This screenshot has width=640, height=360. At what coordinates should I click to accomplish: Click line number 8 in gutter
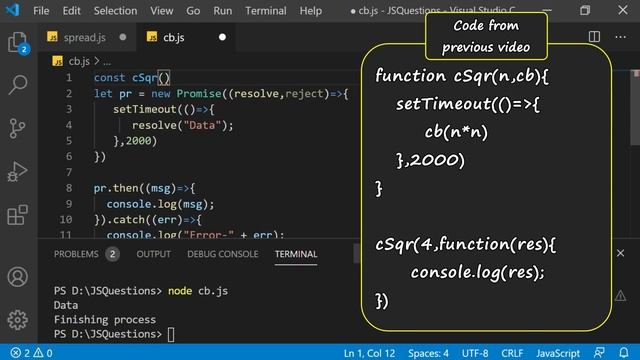69,188
